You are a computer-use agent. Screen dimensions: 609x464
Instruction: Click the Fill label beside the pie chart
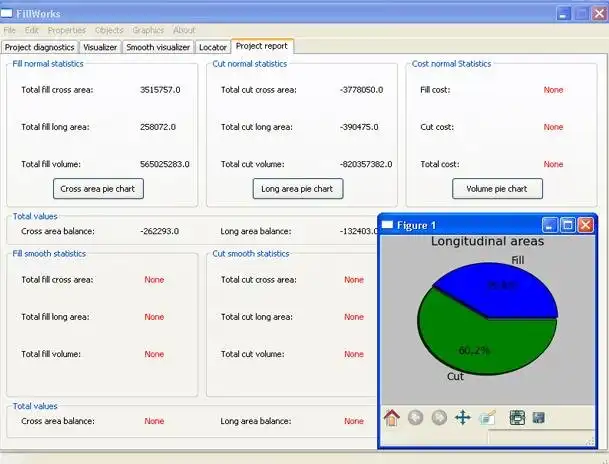(518, 260)
